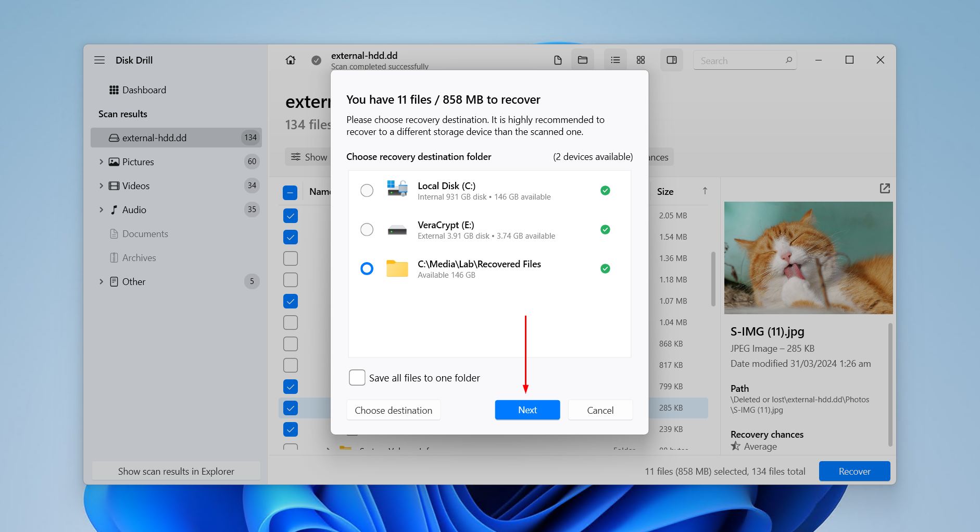The image size is (980, 532).
Task: Select the Local Disk (C:) radio button
Action: pyautogui.click(x=367, y=190)
